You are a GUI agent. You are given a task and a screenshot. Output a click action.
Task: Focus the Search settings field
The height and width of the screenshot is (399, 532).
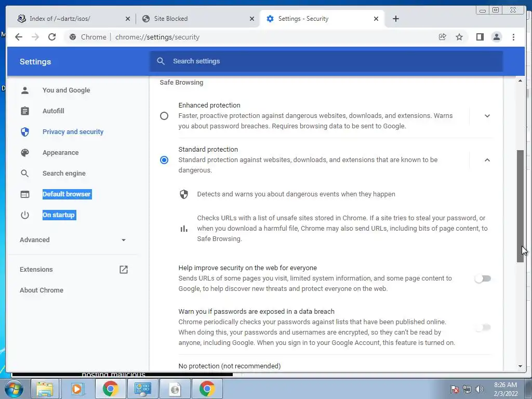(x=326, y=61)
